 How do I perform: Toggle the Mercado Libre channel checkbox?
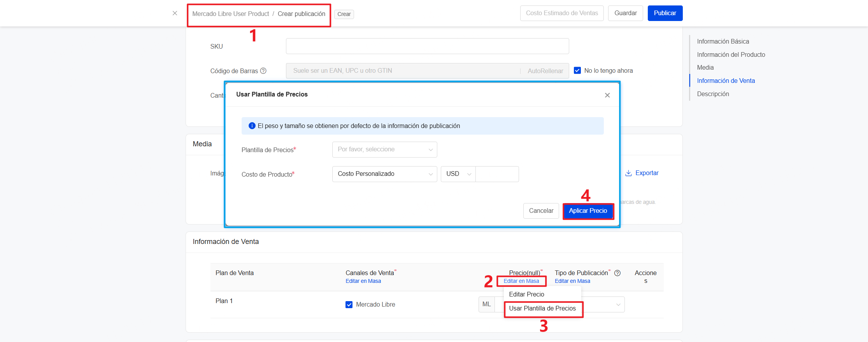(349, 305)
